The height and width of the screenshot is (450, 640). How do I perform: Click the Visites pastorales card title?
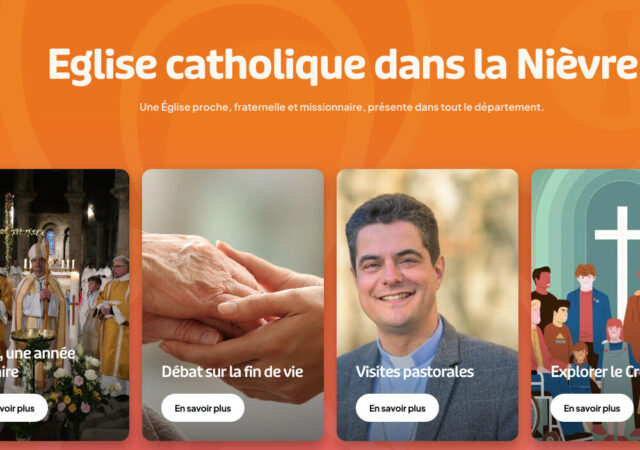(x=415, y=372)
